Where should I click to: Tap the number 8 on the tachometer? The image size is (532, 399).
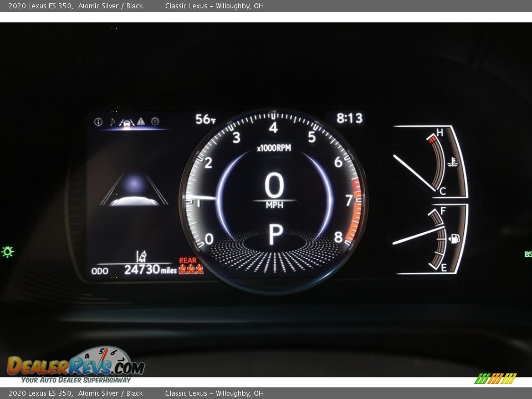[338, 238]
